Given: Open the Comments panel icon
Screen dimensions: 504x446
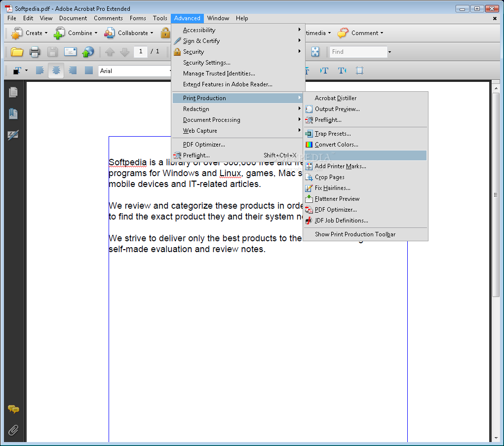Looking at the screenshot, I should (x=13, y=409).
